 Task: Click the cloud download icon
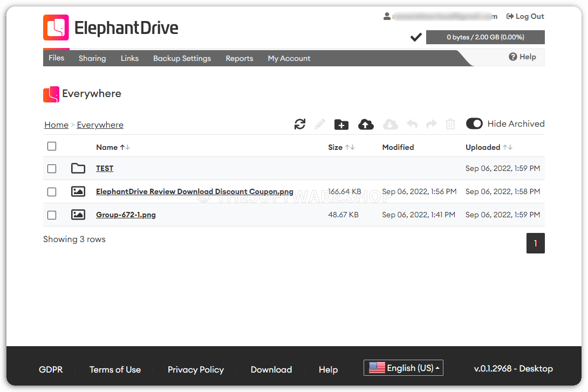pyautogui.click(x=391, y=125)
